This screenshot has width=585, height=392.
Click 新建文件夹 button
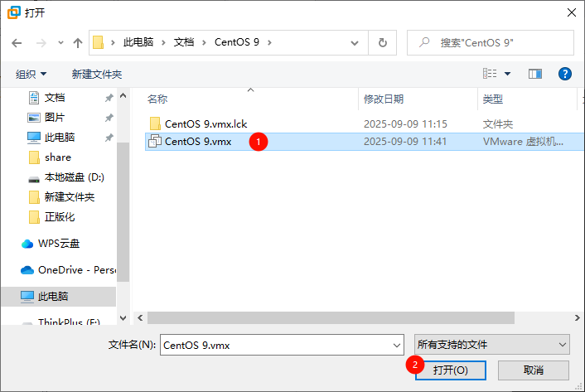97,75
